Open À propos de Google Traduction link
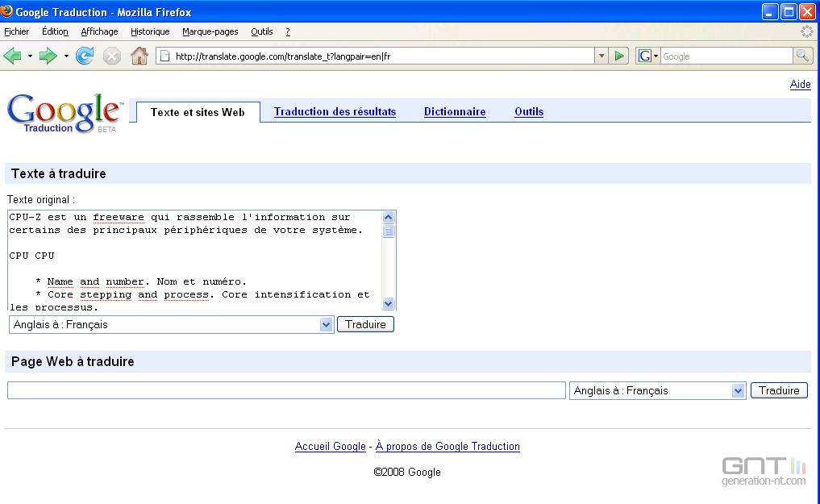820x504 pixels. pos(447,447)
